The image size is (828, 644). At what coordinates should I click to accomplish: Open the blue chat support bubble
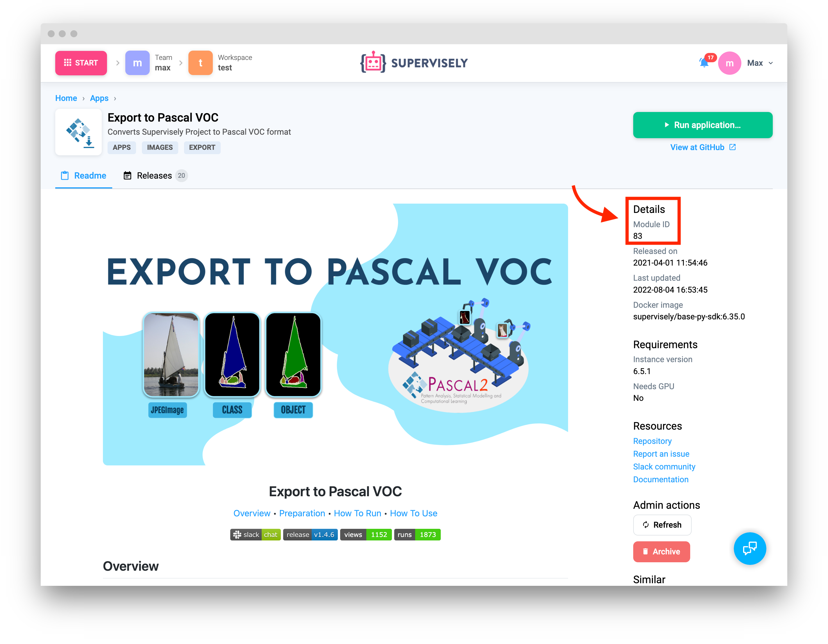[750, 548]
